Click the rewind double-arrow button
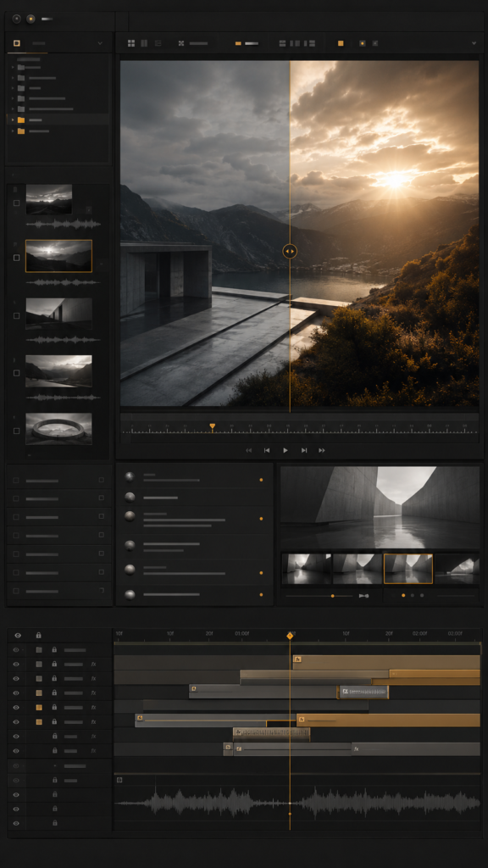Viewport: 488px width, 868px height. pyautogui.click(x=249, y=451)
